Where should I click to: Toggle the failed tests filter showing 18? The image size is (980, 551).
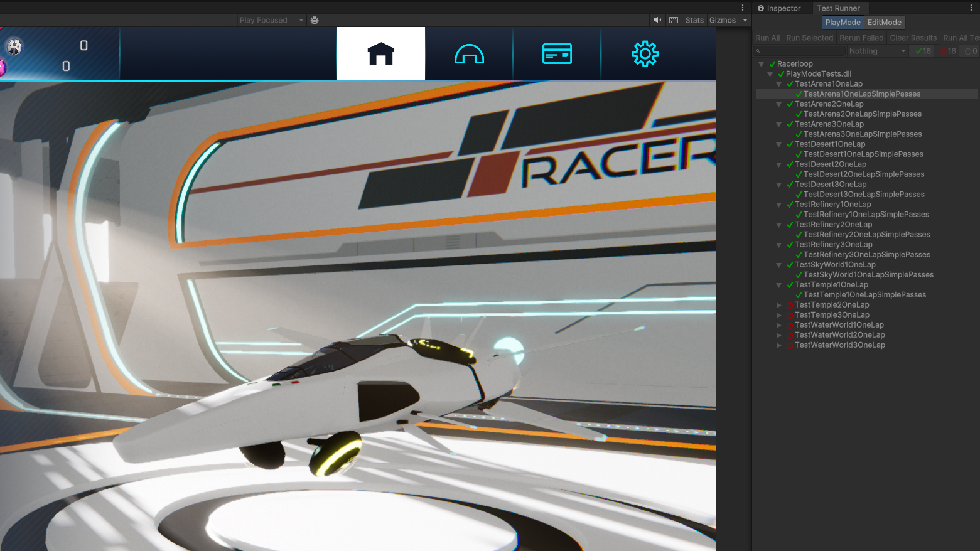(x=948, y=51)
